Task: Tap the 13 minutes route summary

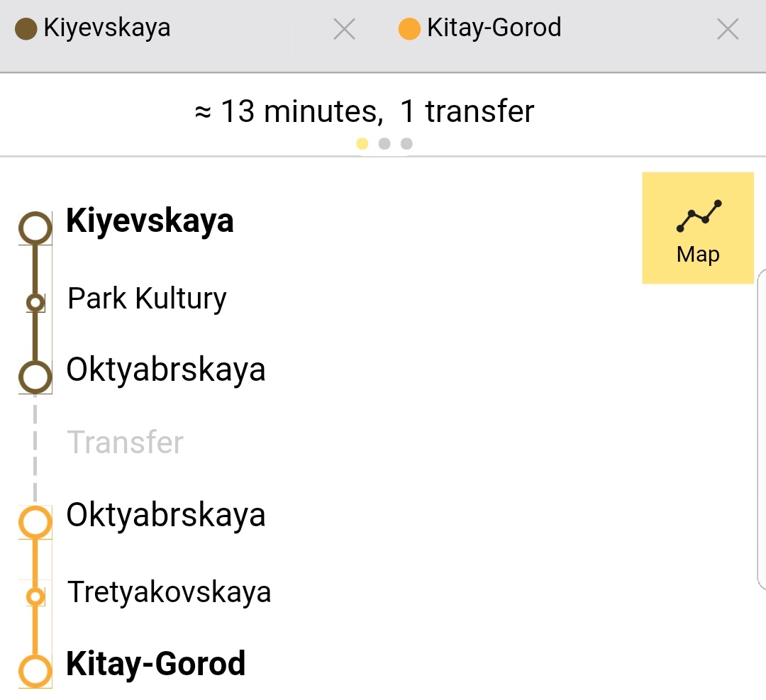Action: point(365,111)
